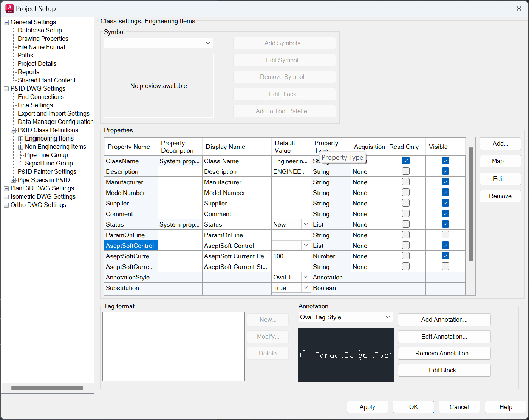Viewport: 529px width, 420px height.
Task: Expand Pipe Specs in P&ID node
Action: coord(13,180)
